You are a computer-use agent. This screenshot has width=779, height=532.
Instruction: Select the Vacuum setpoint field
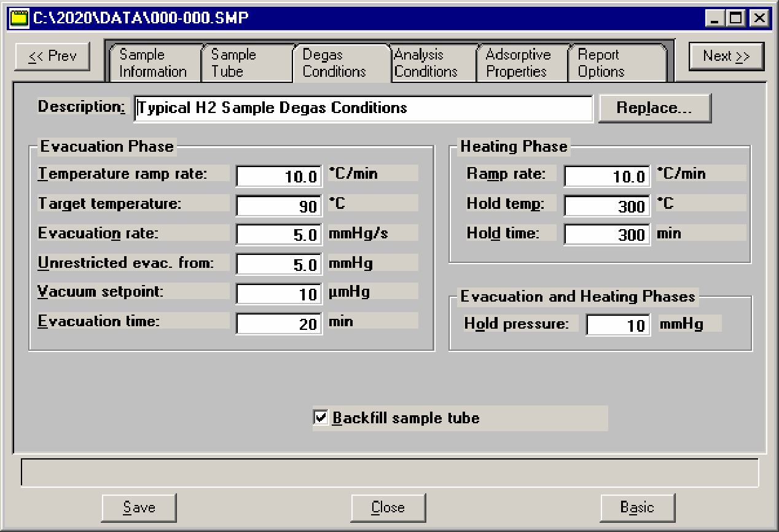(x=279, y=294)
